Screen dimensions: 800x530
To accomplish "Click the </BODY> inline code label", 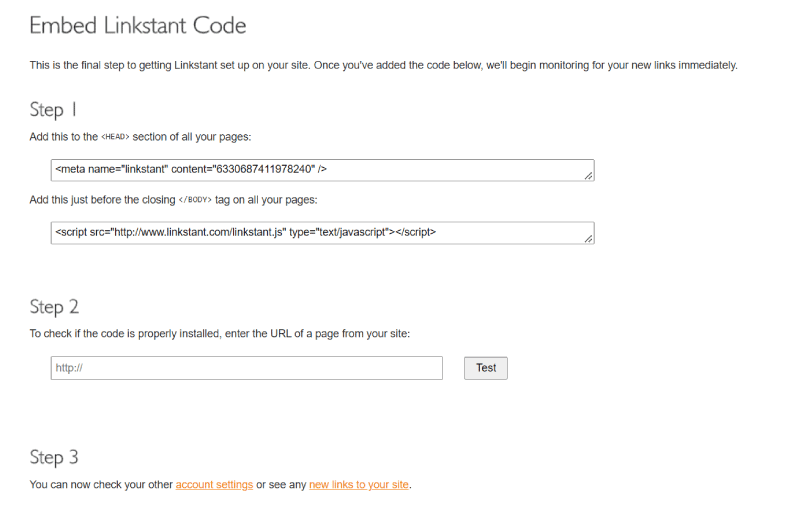I will [x=195, y=200].
